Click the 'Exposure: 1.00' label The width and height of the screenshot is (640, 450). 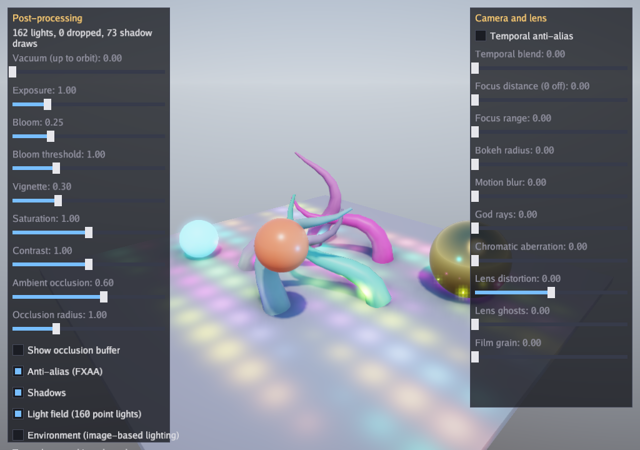[44, 90]
